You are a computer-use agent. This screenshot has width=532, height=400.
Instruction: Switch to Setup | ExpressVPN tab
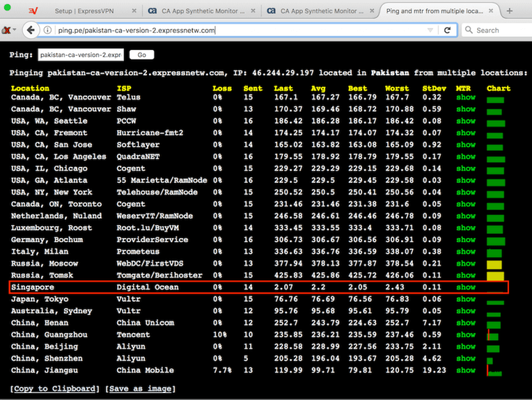pyautogui.click(x=84, y=11)
